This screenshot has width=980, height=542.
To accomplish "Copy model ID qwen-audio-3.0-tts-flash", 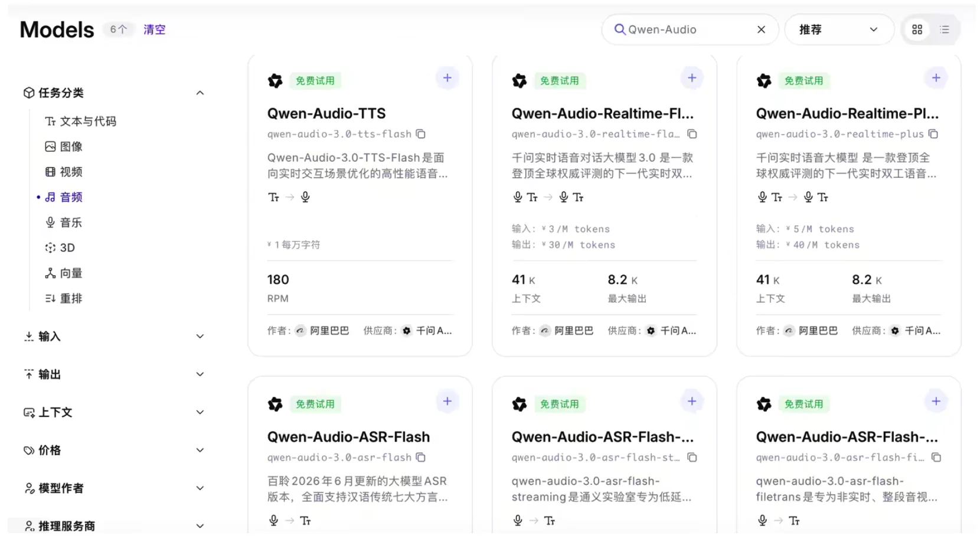I will (420, 134).
